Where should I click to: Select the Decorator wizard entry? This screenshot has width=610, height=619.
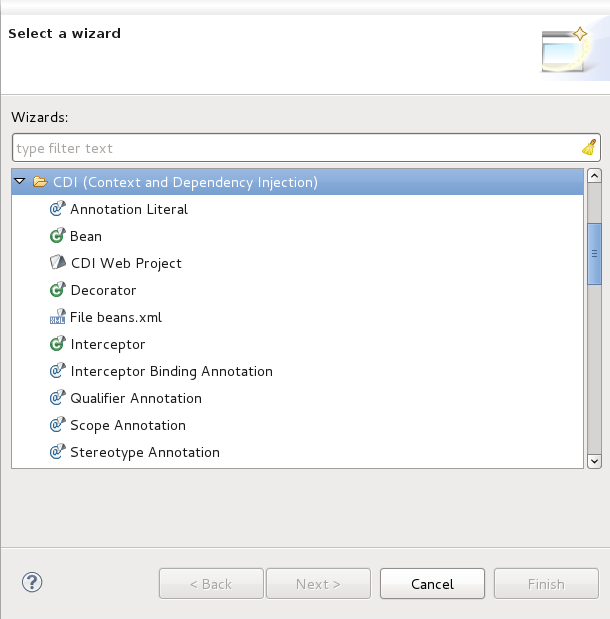pyautogui.click(x=103, y=290)
